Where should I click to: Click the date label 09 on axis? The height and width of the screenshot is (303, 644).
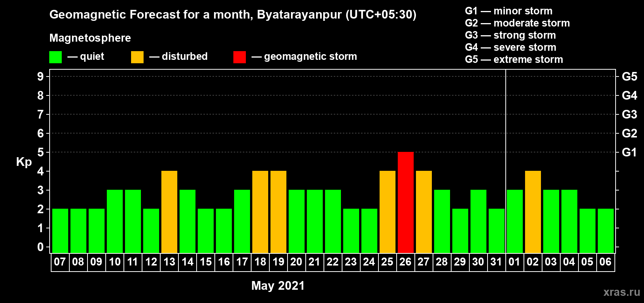[x=96, y=262]
